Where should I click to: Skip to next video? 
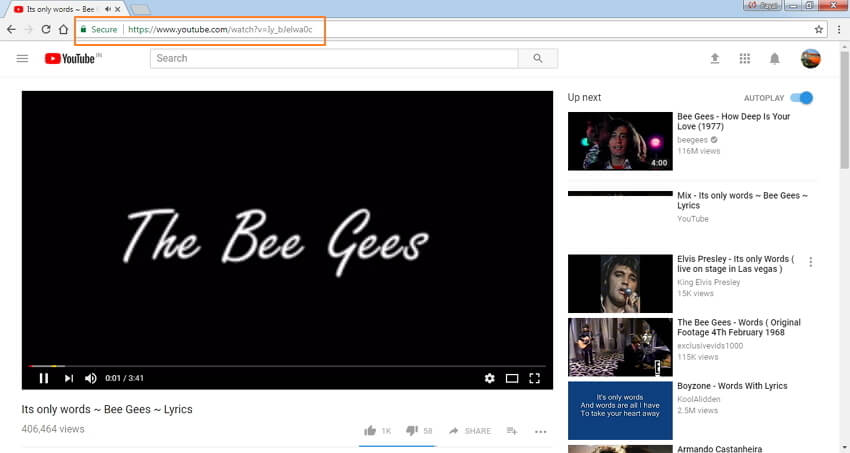[x=69, y=378]
